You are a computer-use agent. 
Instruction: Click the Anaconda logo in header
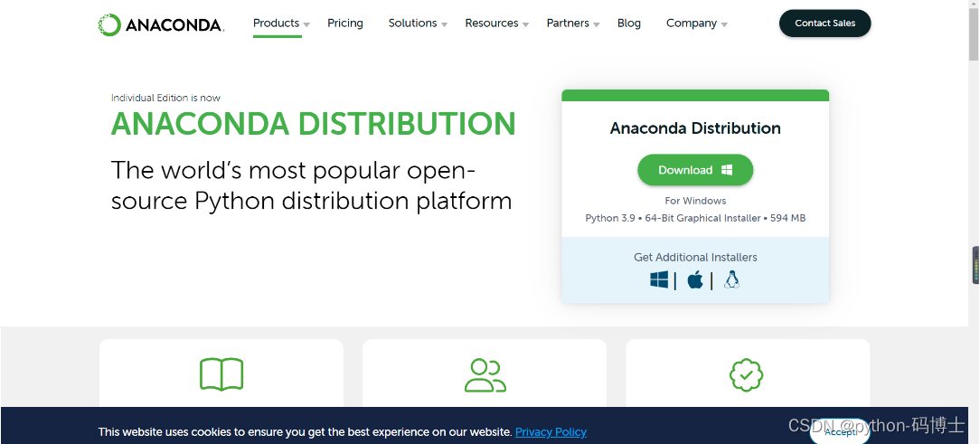point(161,25)
